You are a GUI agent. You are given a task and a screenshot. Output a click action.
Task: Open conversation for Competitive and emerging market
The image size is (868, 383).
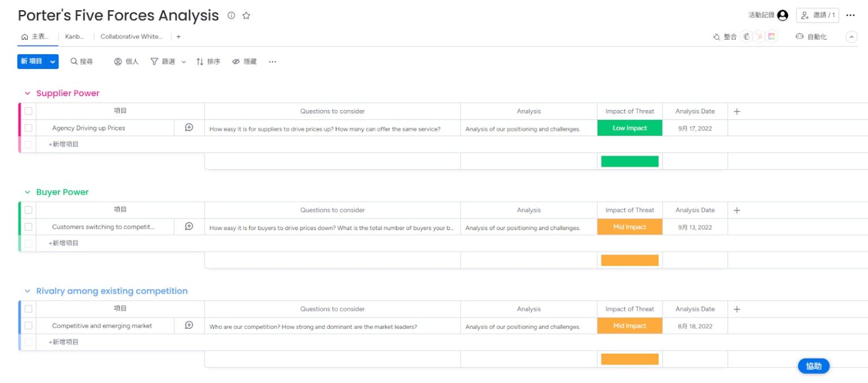189,325
